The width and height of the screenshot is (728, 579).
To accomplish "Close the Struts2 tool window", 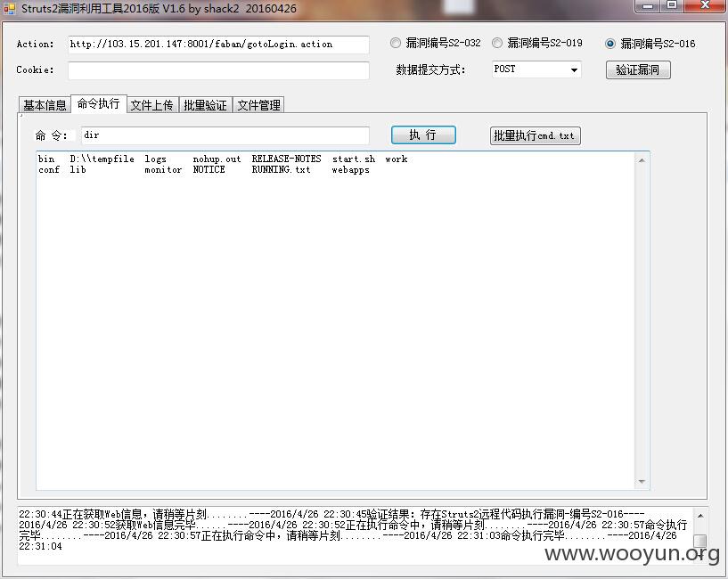I will 705,6.
